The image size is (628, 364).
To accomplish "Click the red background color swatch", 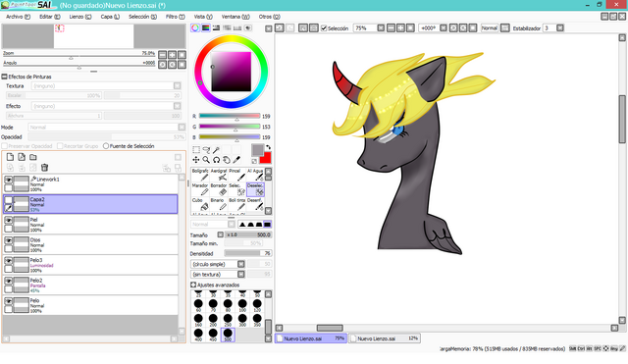I will pyautogui.click(x=266, y=159).
